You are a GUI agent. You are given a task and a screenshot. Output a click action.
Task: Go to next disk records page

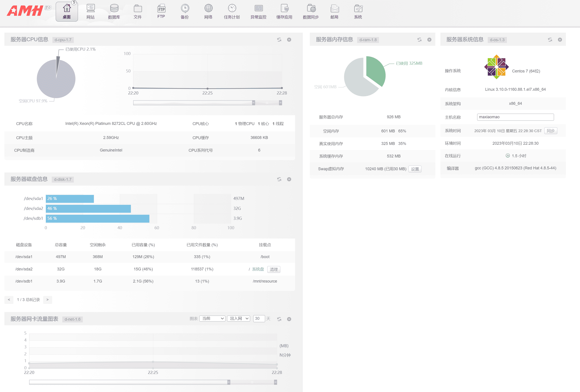[x=47, y=300]
